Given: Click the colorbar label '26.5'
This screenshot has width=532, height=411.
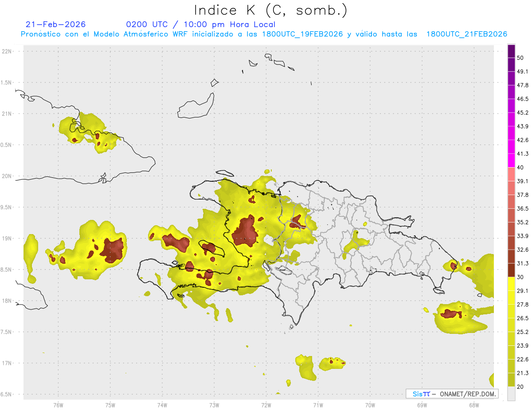Looking at the screenshot, I should click(x=523, y=318).
